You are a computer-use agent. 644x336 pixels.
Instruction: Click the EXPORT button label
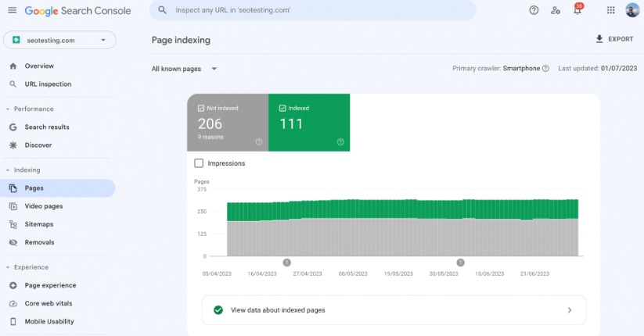pos(621,39)
